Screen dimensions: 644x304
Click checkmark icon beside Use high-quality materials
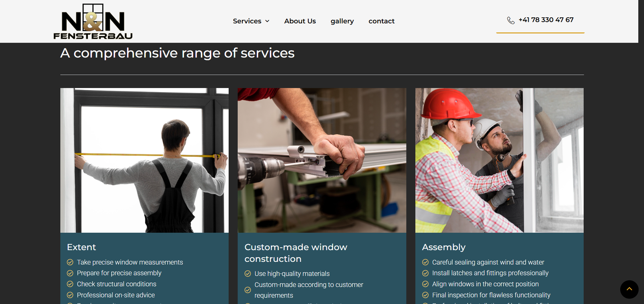[248, 274]
